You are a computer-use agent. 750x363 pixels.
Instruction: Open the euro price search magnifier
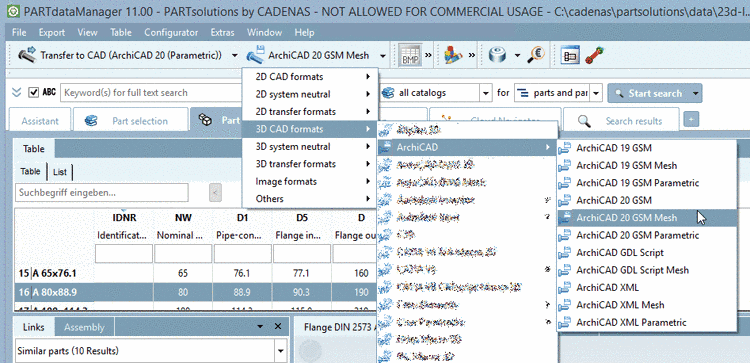(x=537, y=55)
